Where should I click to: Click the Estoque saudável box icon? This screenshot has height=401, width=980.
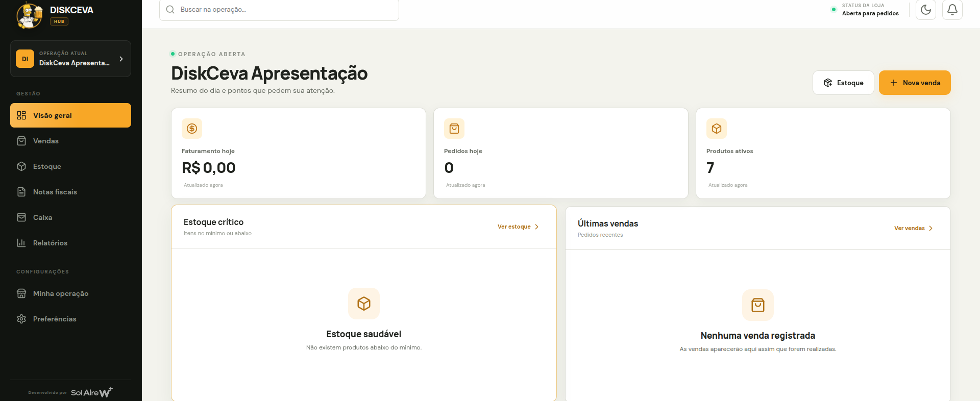(364, 304)
